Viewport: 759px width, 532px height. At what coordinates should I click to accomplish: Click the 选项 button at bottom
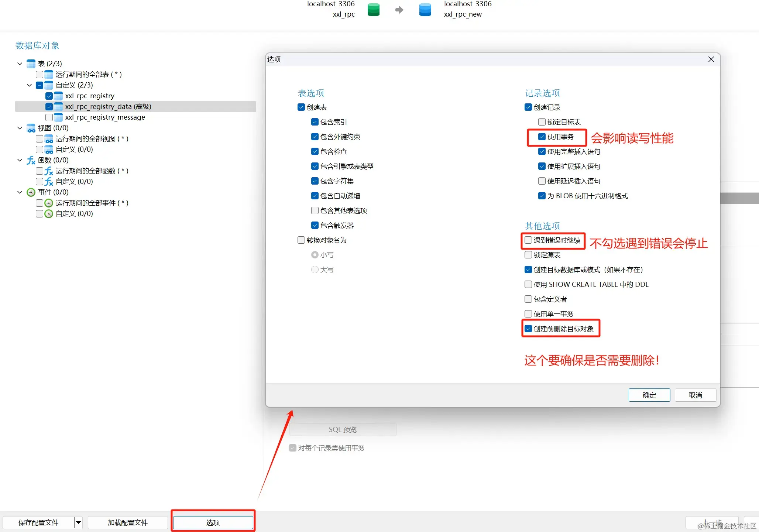pos(213,522)
